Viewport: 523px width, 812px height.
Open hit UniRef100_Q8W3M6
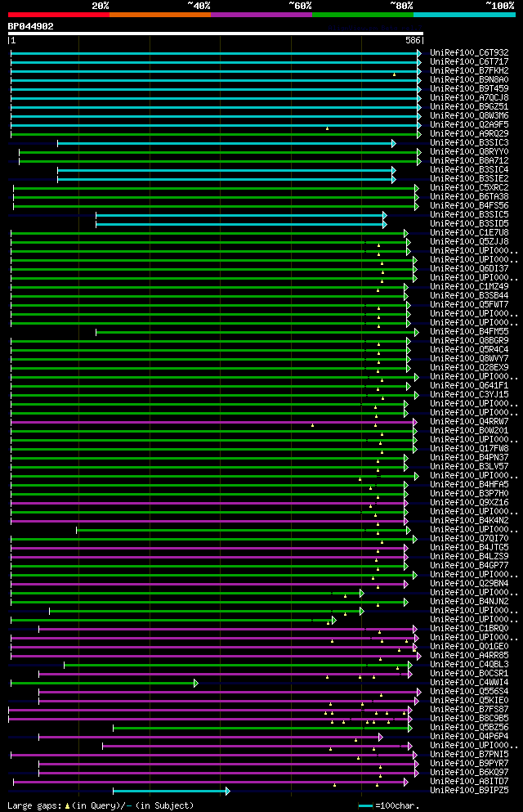pos(469,115)
